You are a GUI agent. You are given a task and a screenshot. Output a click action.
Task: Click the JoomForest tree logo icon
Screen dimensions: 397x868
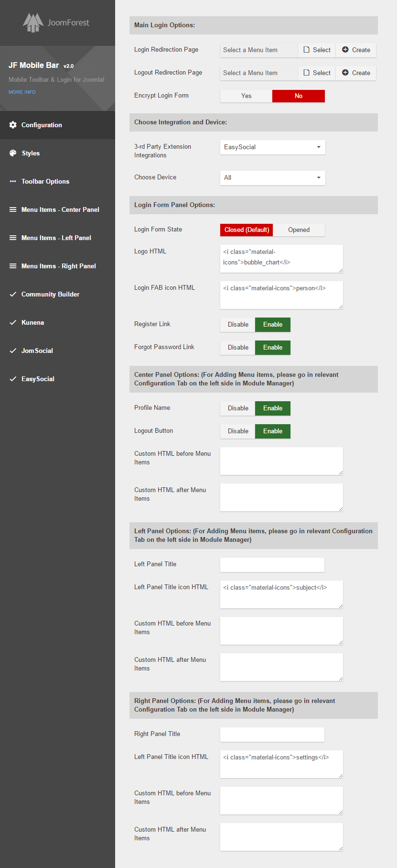(33, 22)
